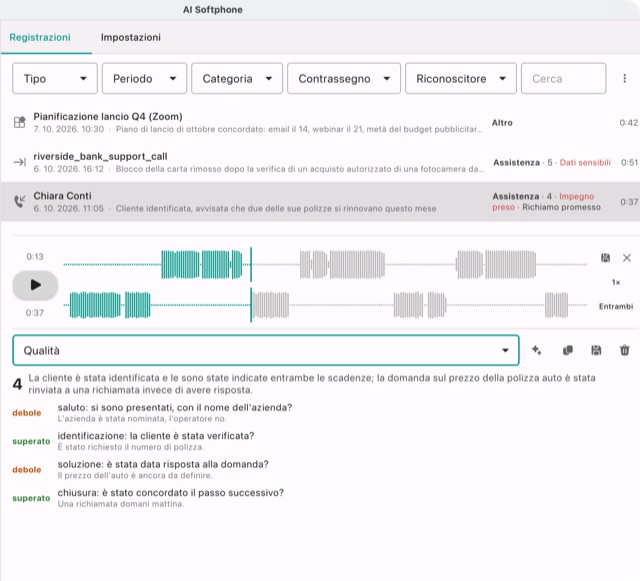Viewport: 640px width, 581px height.
Task: Toggle the Entrambi channel selector
Action: 616,306
